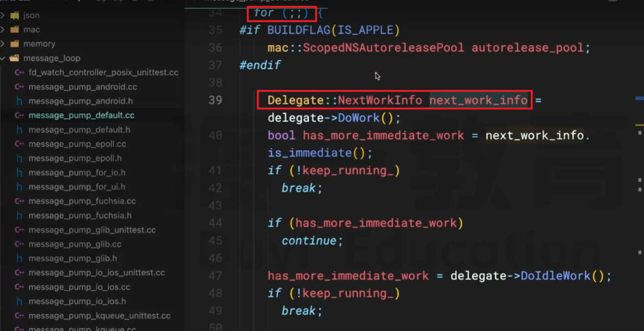Click autorelease_pool variable on line 36

coord(527,48)
